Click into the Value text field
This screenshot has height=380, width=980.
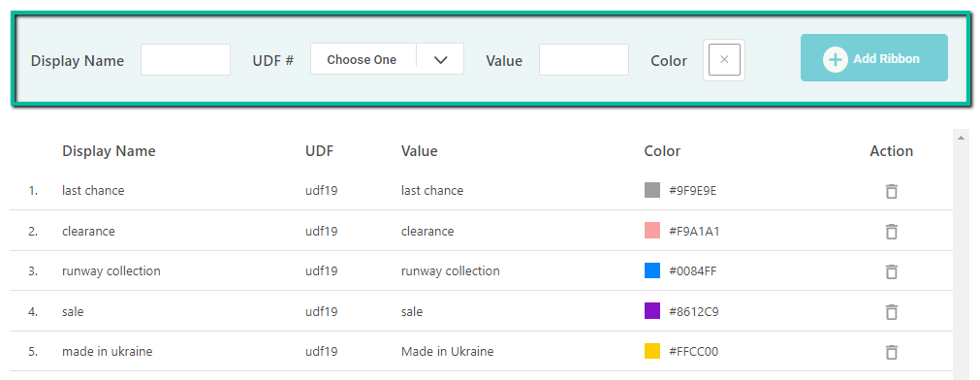(584, 60)
